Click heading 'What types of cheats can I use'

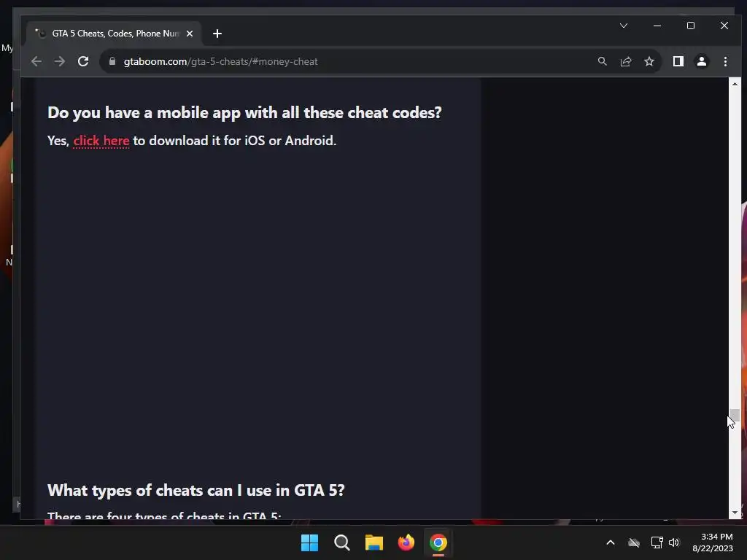pyautogui.click(x=196, y=491)
